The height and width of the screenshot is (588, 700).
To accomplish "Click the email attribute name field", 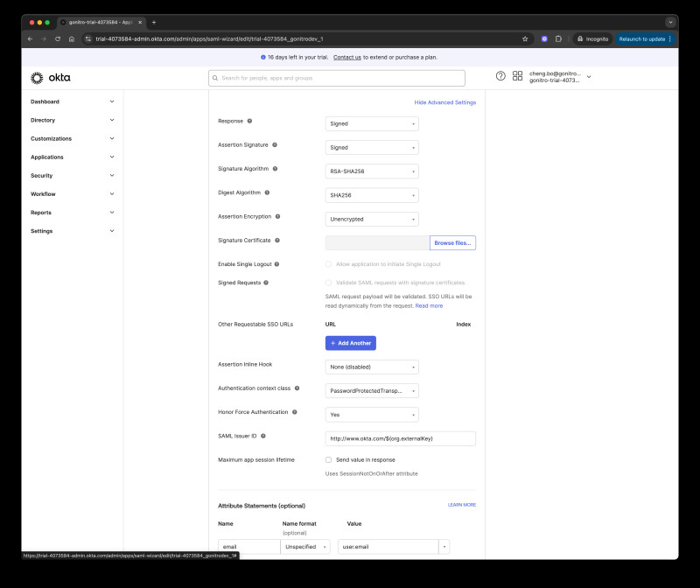I will (x=249, y=547).
